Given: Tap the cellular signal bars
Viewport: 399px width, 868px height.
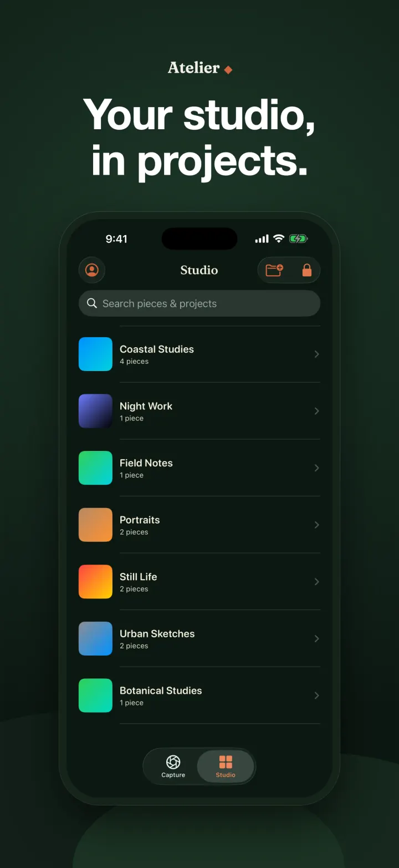Looking at the screenshot, I should pos(262,238).
